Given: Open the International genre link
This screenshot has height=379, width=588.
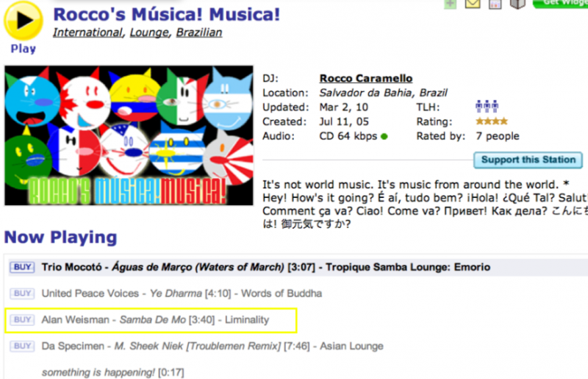Looking at the screenshot, I should 87,32.
